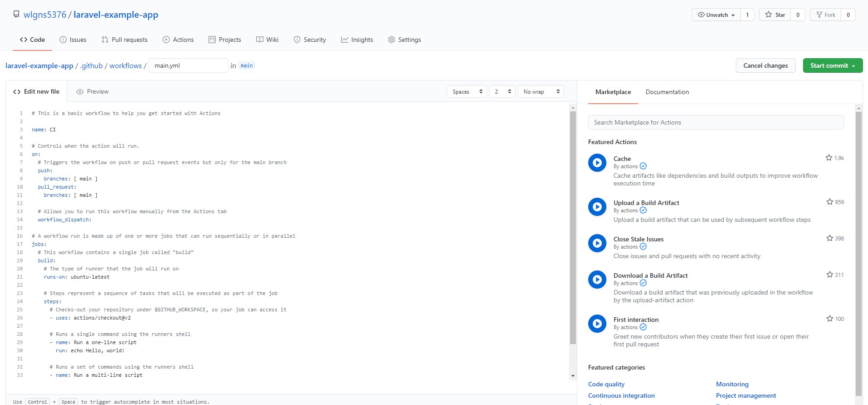The height and width of the screenshot is (405, 868).
Task: Click the First interaction action icon
Action: tap(597, 324)
